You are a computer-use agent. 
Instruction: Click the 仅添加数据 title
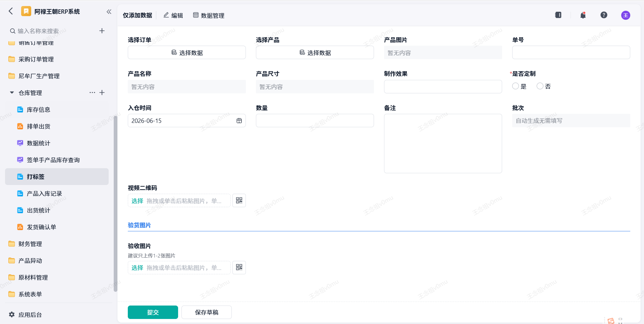[x=137, y=15]
